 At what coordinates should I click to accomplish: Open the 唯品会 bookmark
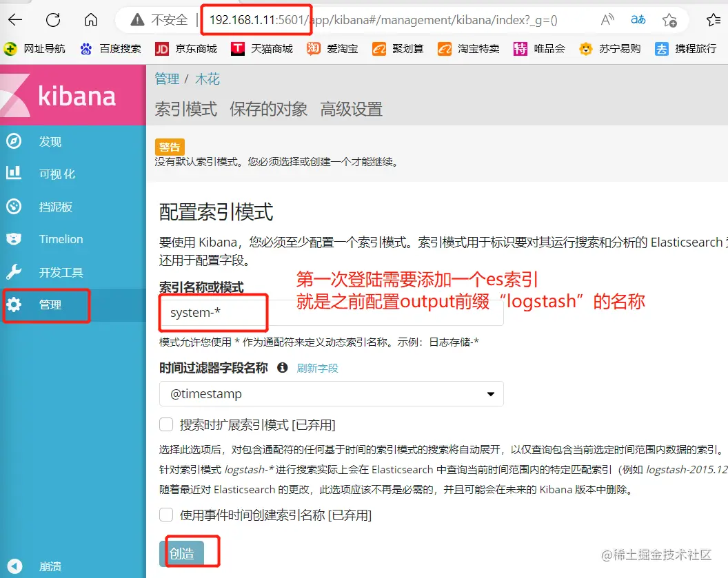click(x=539, y=49)
